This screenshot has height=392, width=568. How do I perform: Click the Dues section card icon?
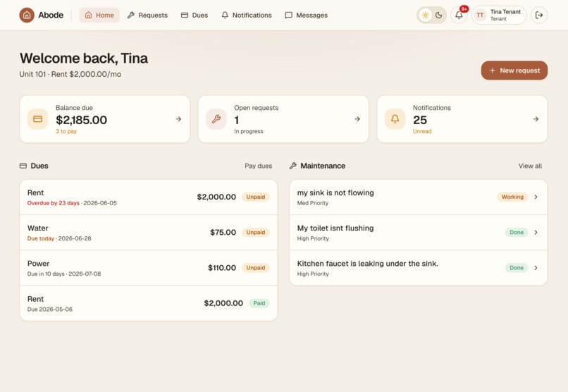tap(23, 166)
